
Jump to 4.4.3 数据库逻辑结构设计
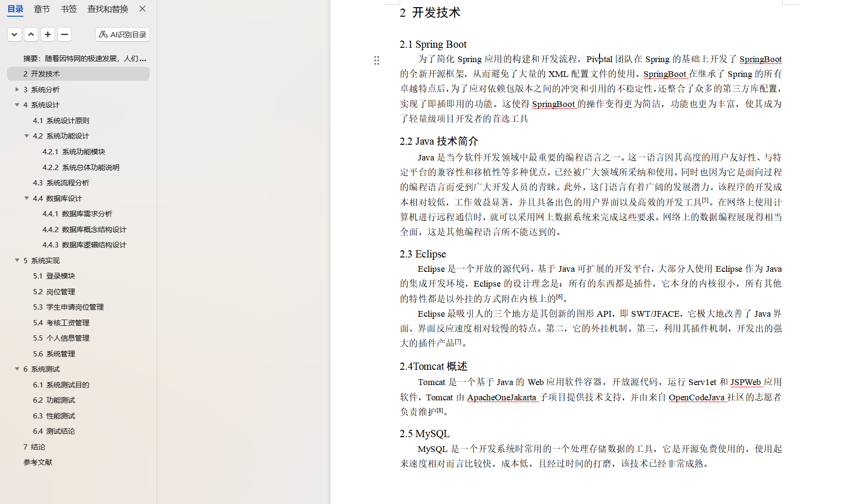click(85, 245)
